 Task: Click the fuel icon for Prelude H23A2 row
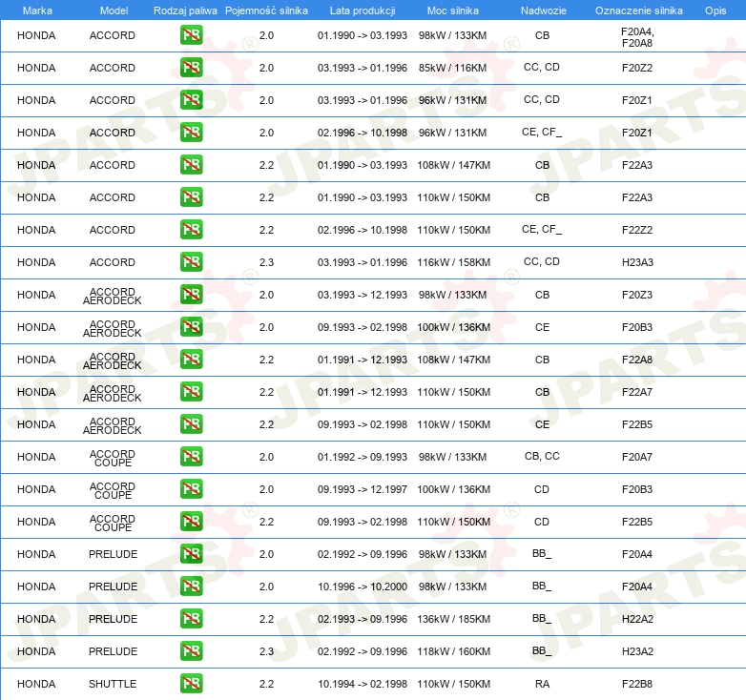tap(191, 651)
